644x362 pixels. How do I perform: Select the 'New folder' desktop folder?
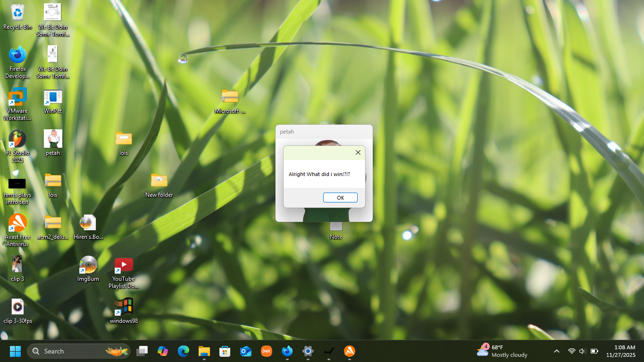point(159,185)
